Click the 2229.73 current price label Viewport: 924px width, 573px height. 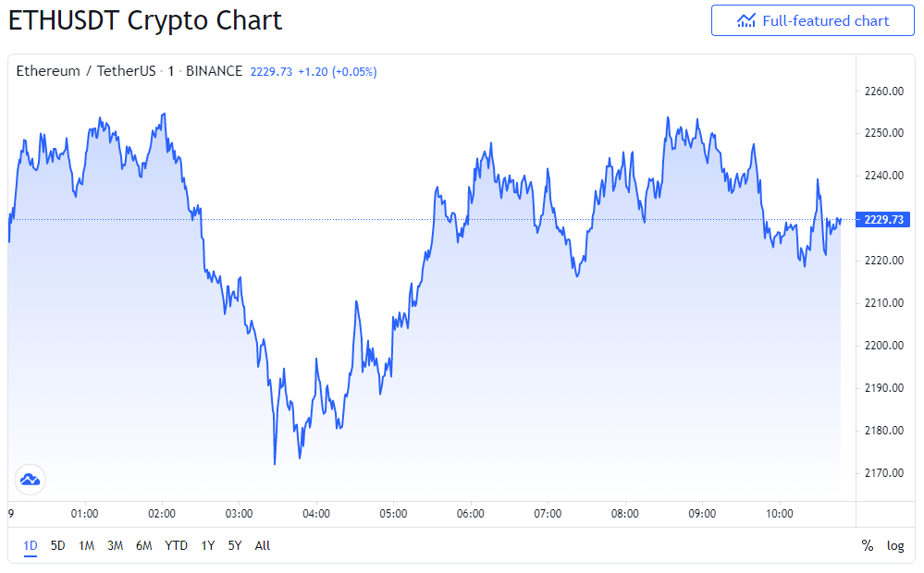(x=882, y=220)
